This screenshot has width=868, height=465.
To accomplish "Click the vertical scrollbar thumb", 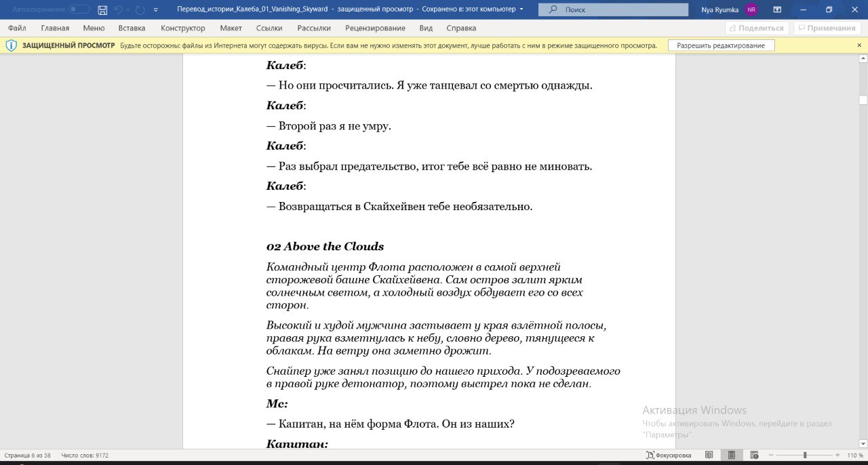I will coord(863,100).
